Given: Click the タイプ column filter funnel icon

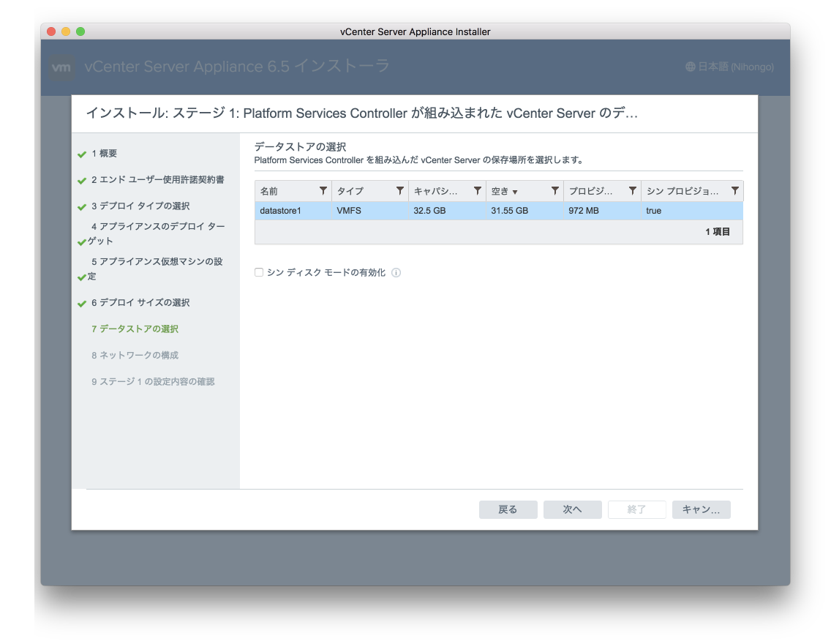Looking at the screenshot, I should pos(399,190).
